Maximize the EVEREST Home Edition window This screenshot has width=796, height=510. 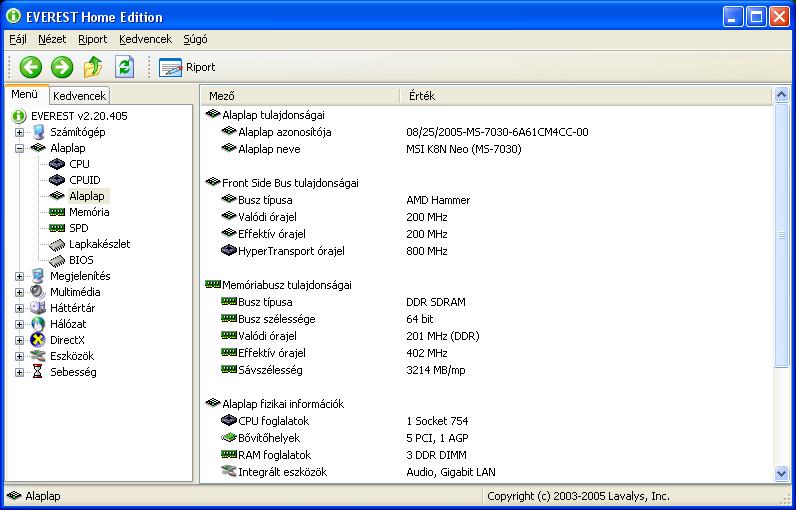click(x=756, y=17)
